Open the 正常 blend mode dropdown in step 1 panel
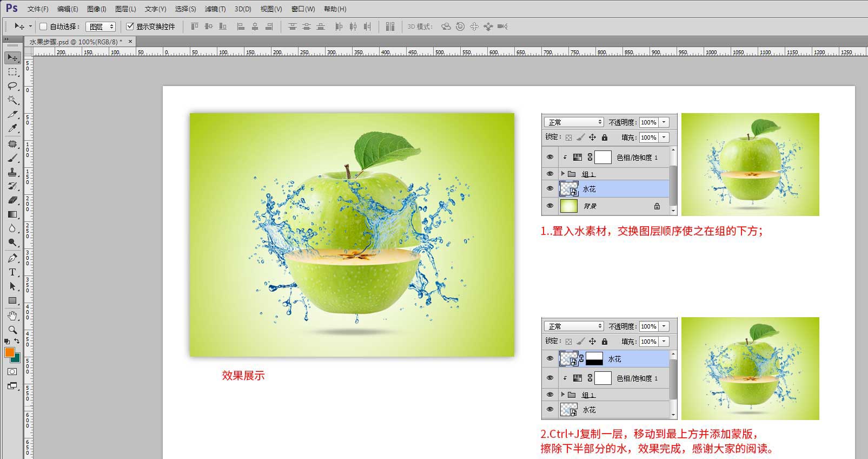 [x=574, y=122]
